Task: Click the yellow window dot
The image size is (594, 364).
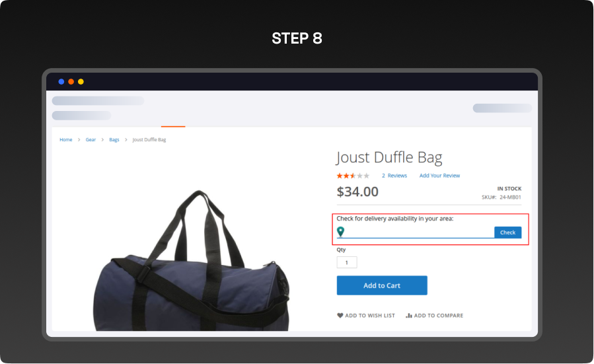Action: 81,82
